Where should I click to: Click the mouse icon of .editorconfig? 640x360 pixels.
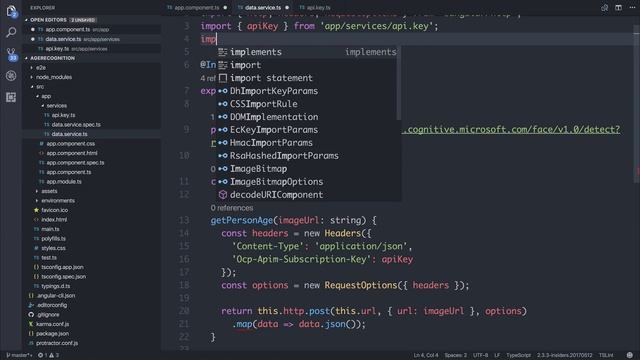point(31,305)
